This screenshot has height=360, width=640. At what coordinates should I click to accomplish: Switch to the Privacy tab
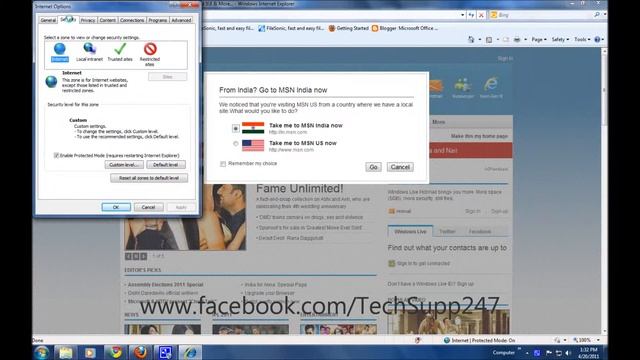88,20
